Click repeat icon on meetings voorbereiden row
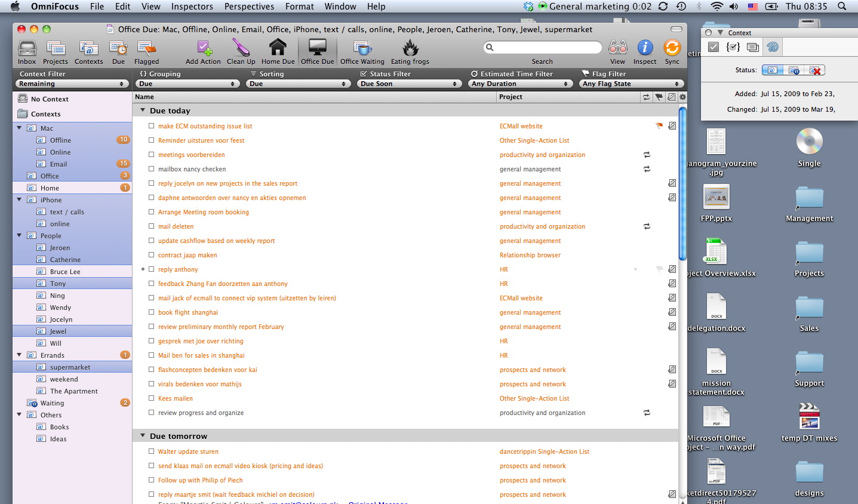The width and height of the screenshot is (858, 504). pyautogui.click(x=647, y=155)
